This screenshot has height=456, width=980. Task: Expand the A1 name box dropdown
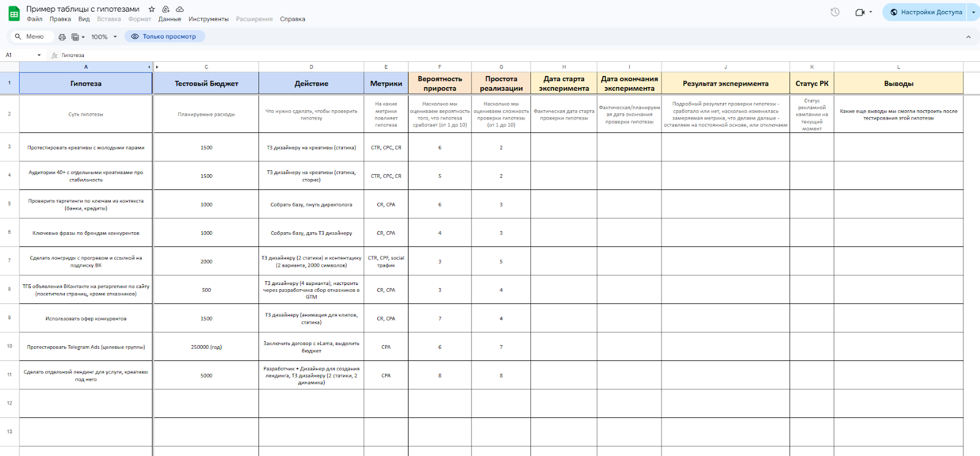pos(39,55)
